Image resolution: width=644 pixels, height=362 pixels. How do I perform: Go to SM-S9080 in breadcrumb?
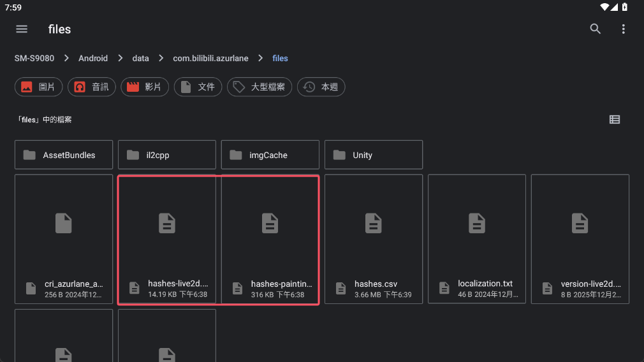[x=34, y=58]
